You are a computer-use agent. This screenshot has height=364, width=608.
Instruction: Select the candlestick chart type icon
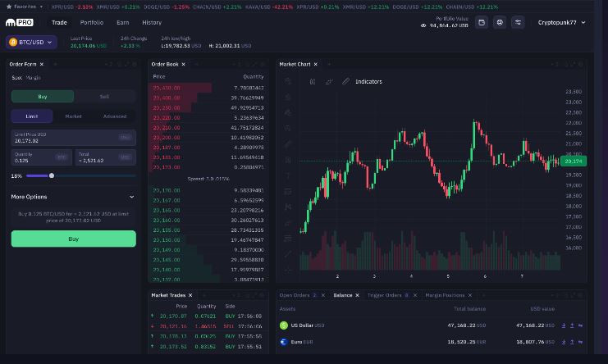[x=313, y=81]
